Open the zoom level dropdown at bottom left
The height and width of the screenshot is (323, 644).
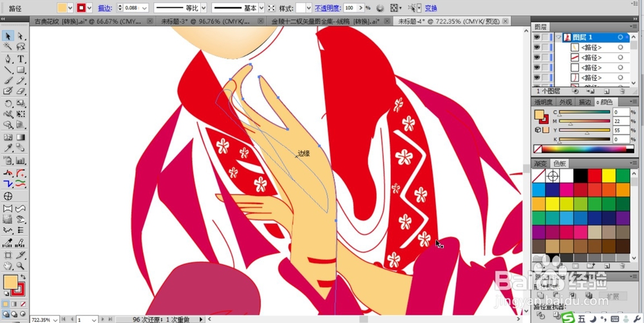(55, 320)
